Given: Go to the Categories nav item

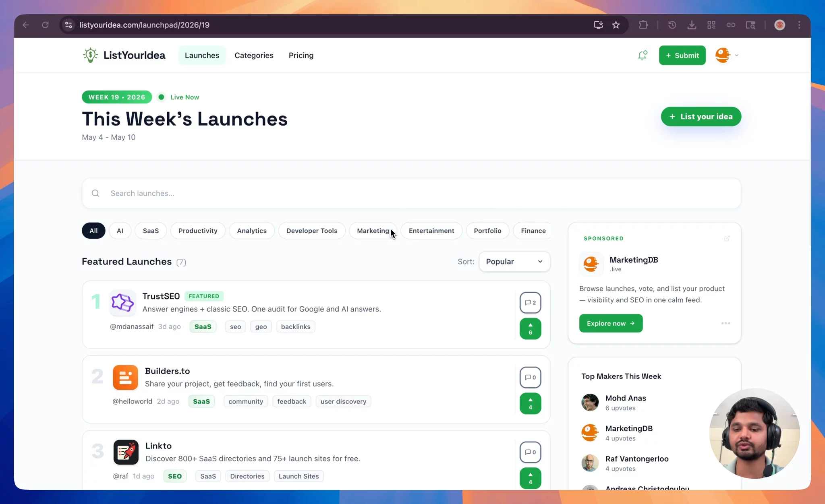Looking at the screenshot, I should (254, 55).
